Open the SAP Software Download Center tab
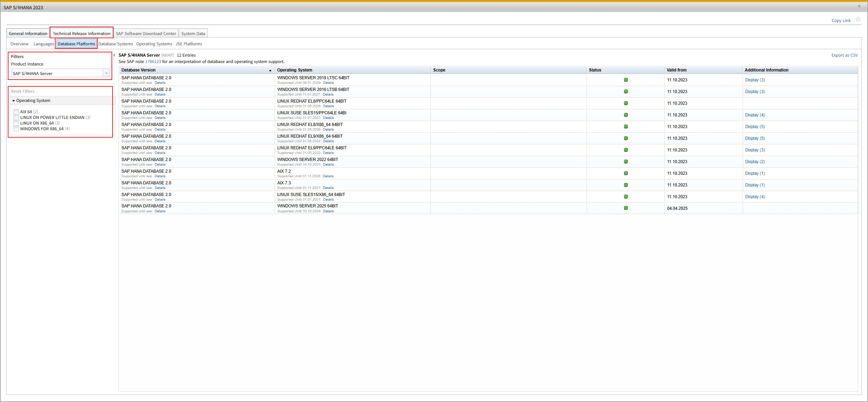Image resolution: width=868 pixels, height=402 pixels. coord(146,34)
